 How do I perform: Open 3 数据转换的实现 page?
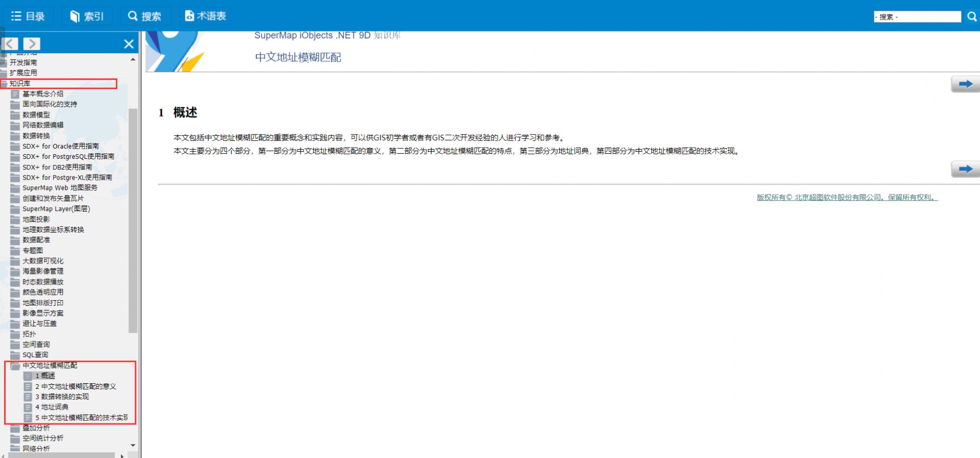[62, 397]
